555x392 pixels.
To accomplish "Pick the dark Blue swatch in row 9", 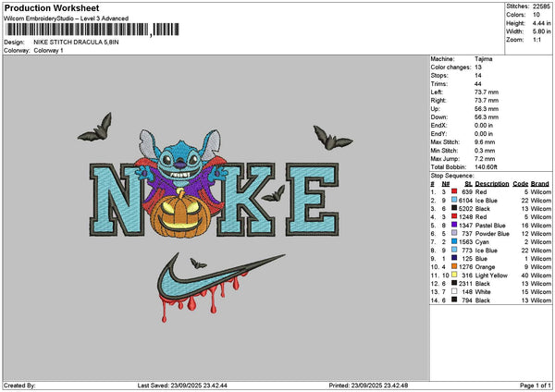I will [x=454, y=258].
